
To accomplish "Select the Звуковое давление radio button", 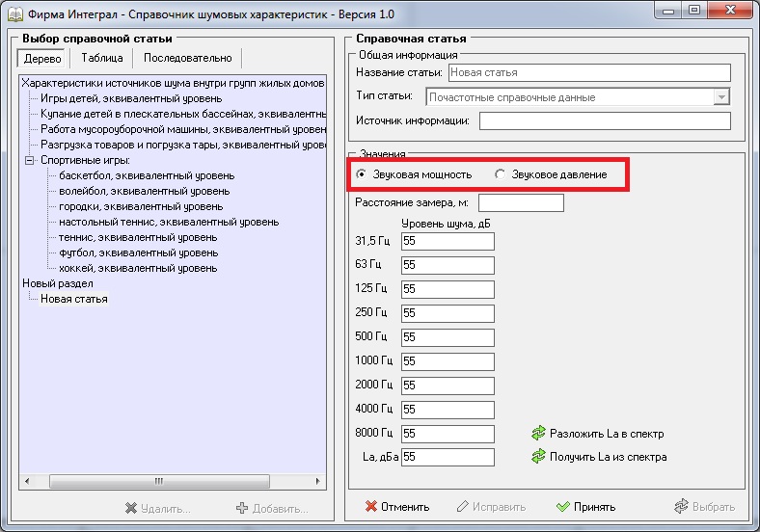I will [x=500, y=174].
